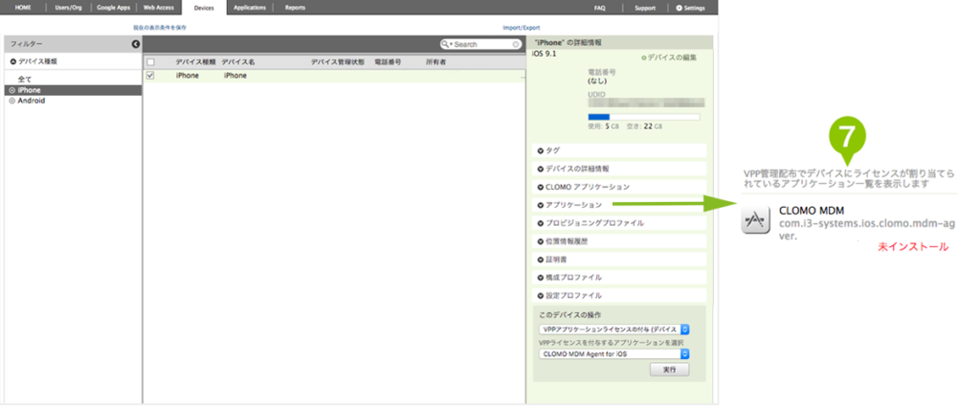Expand the CLOMO アプリケーション section
The width and height of the screenshot is (980, 409).
(619, 187)
